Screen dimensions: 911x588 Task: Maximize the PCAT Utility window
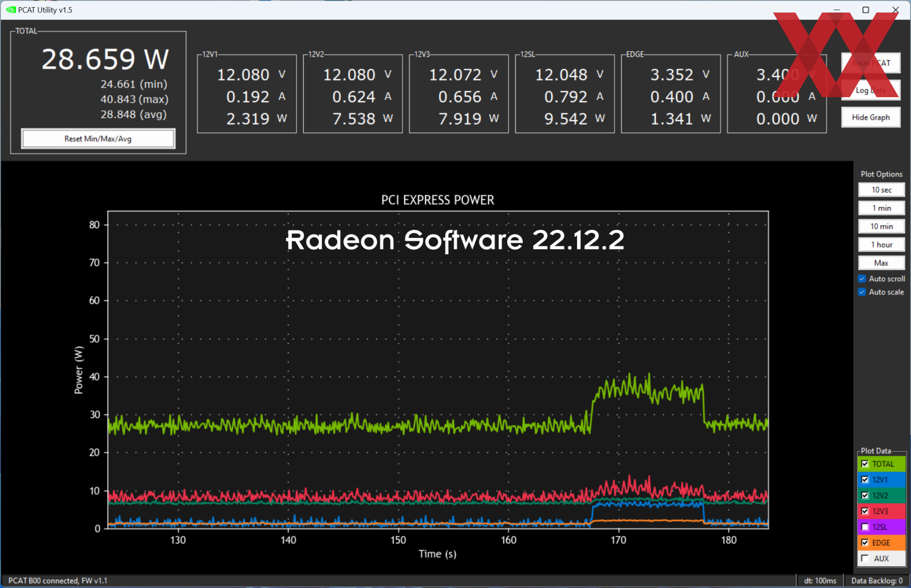[x=865, y=9]
